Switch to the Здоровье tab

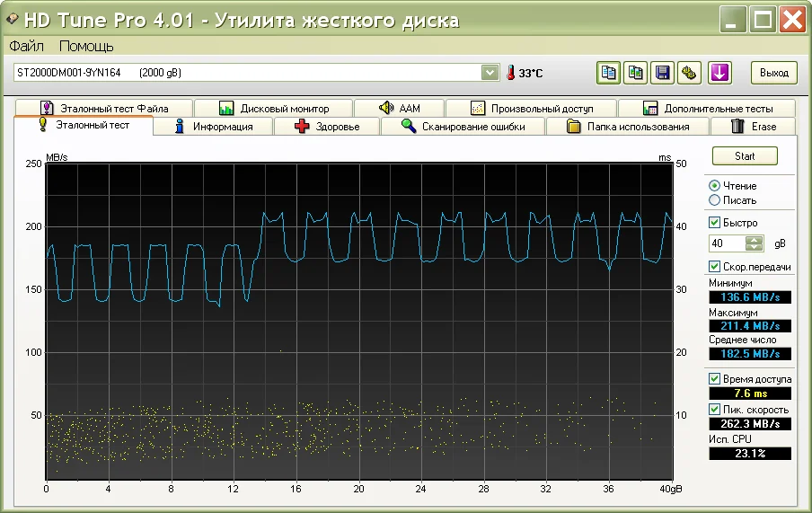327,127
